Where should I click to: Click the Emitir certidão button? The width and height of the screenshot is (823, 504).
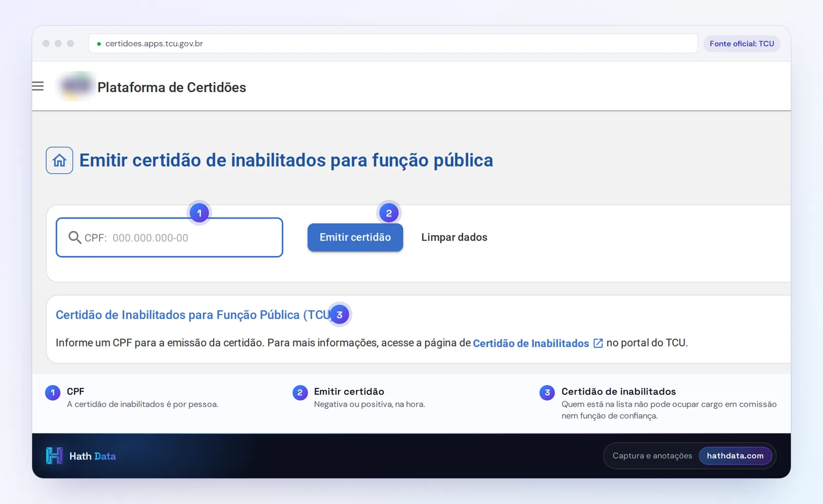point(355,237)
